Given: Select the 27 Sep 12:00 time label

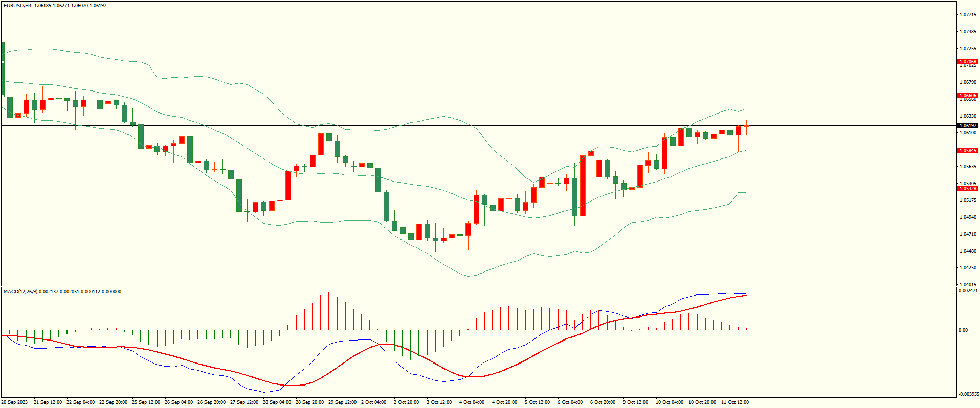Looking at the screenshot, I should click(244, 402).
